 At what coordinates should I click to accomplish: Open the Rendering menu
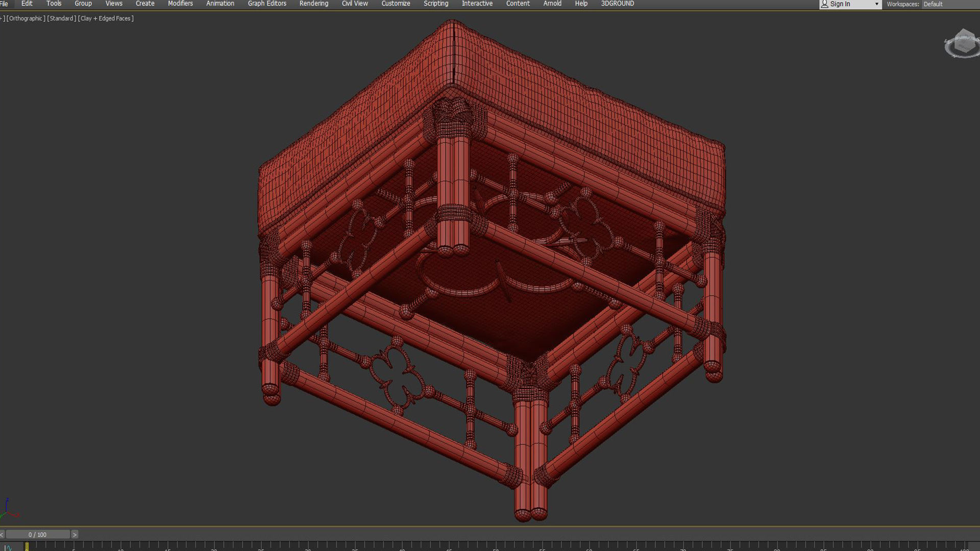pyautogui.click(x=313, y=4)
